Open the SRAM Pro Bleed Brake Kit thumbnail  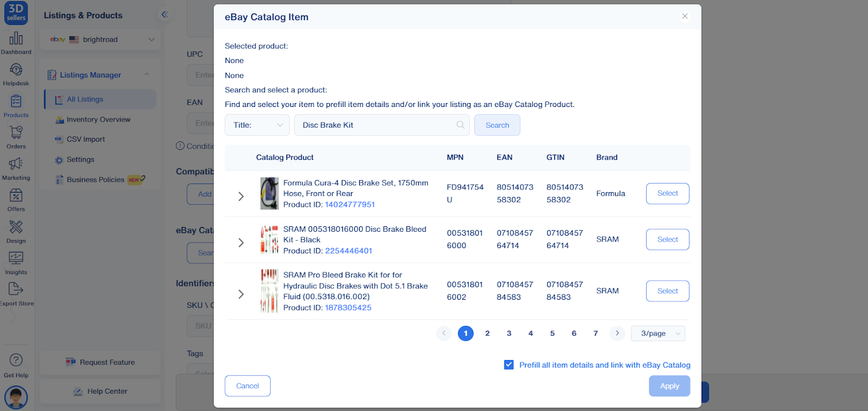269,291
